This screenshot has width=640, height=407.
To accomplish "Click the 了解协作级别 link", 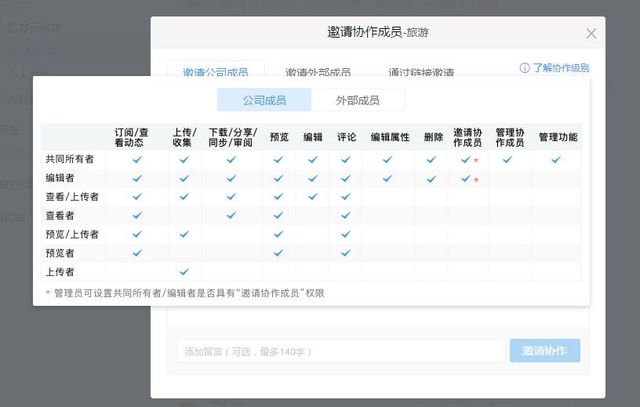I will click(x=561, y=68).
